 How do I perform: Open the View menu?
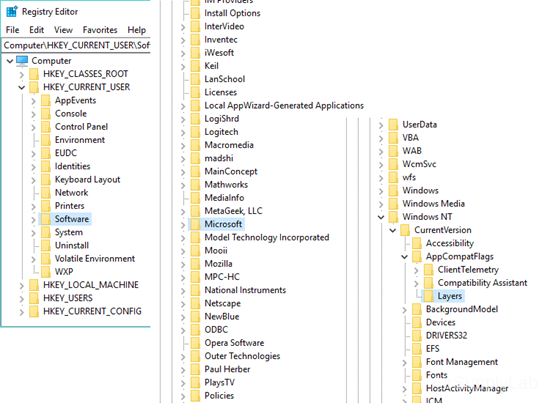63,30
